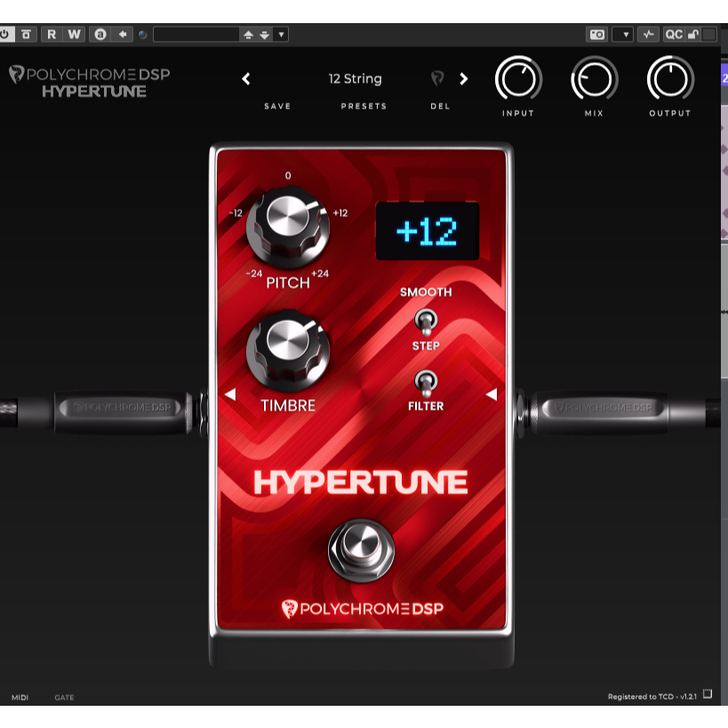Click the glowing HYPERTUNE pedal title

click(361, 483)
